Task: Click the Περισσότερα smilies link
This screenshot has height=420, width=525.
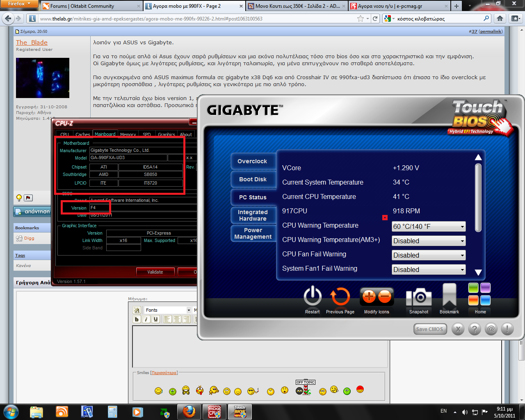Action: pyautogui.click(x=164, y=373)
